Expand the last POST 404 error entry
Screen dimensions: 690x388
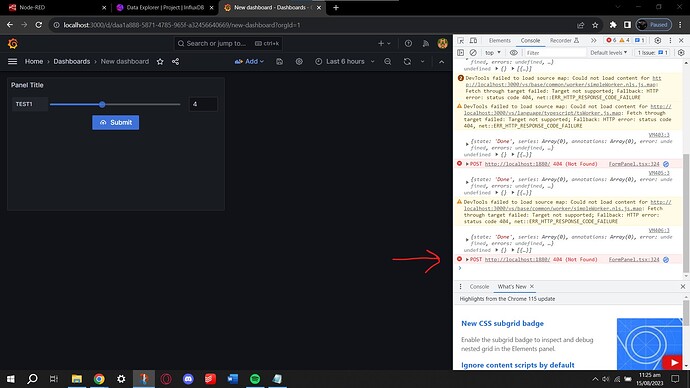coord(467,260)
